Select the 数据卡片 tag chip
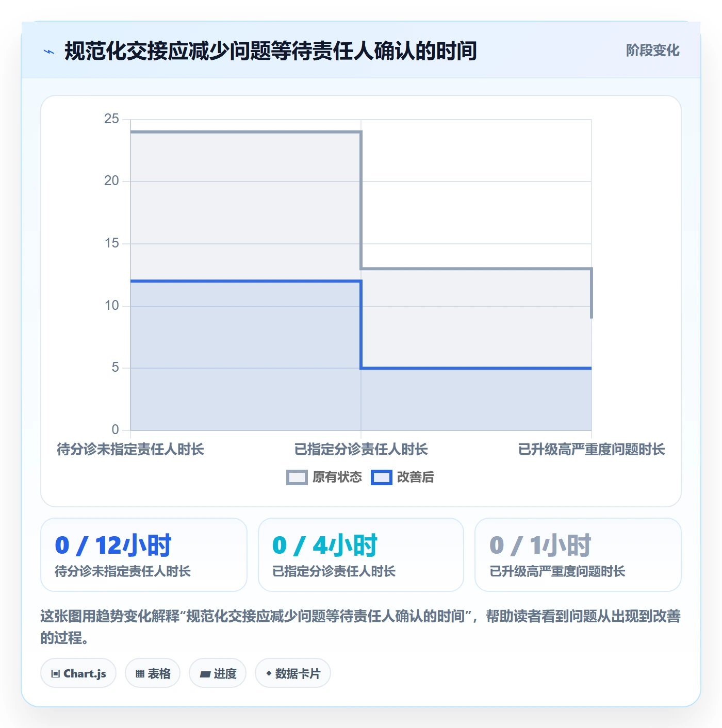The image size is (722, 728). (x=293, y=673)
